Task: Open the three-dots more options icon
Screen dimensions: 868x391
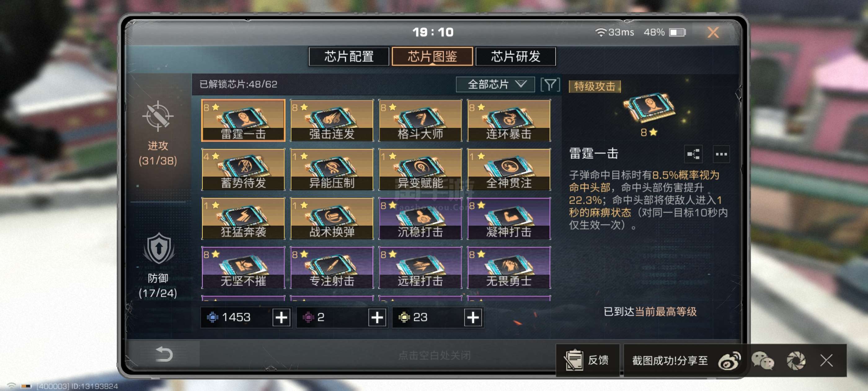Action: (721, 154)
